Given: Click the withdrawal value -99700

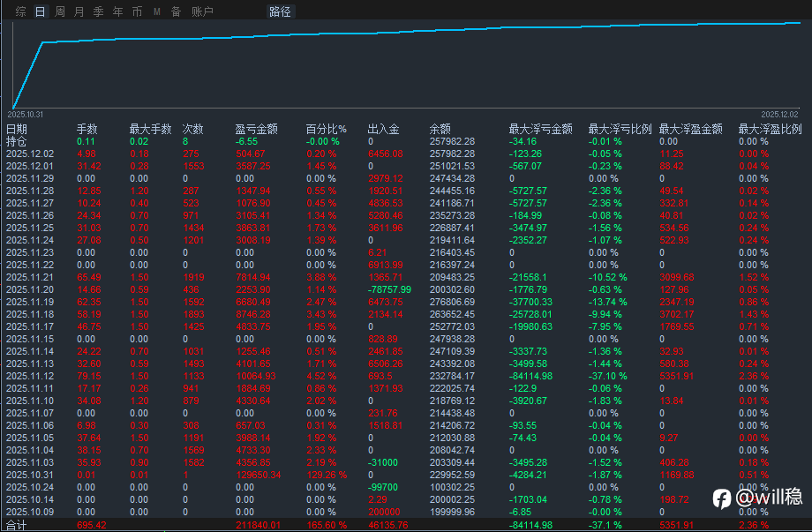Looking at the screenshot, I should 383,488.
